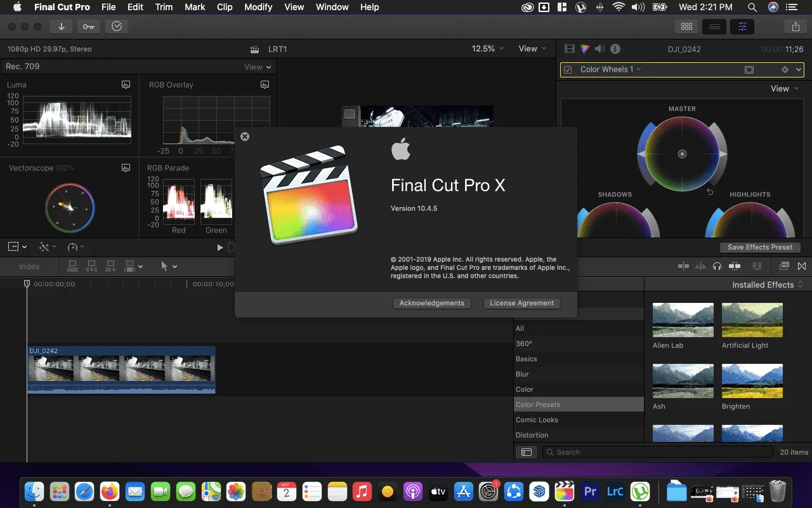Open the Video inspector filmstrip icon

pyautogui.click(x=570, y=49)
